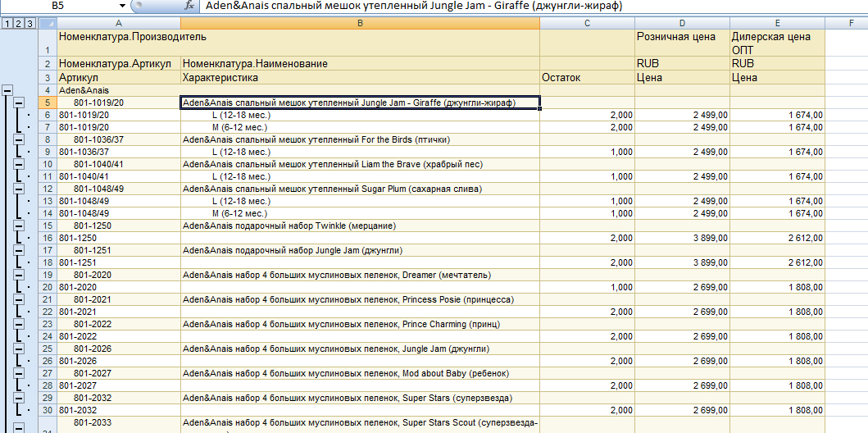Click dealer price 2 612,00 in row 18
Image resolution: width=868 pixels, height=433 pixels.
777,262
